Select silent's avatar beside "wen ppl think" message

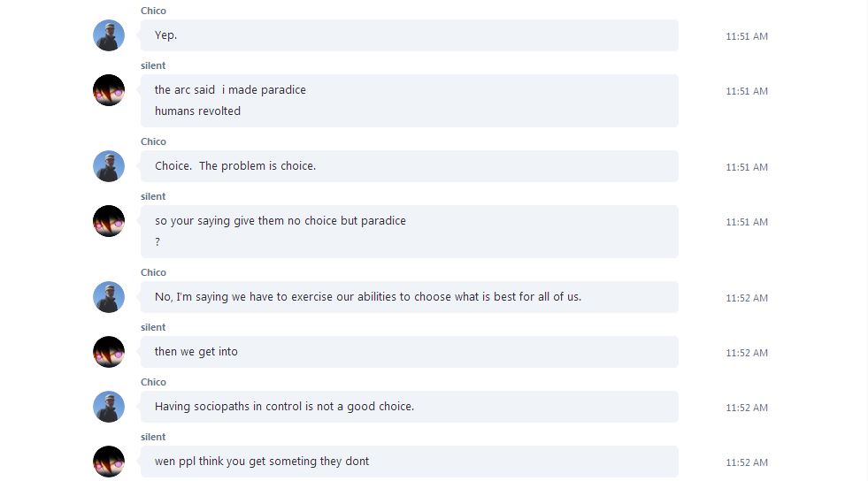(x=109, y=462)
